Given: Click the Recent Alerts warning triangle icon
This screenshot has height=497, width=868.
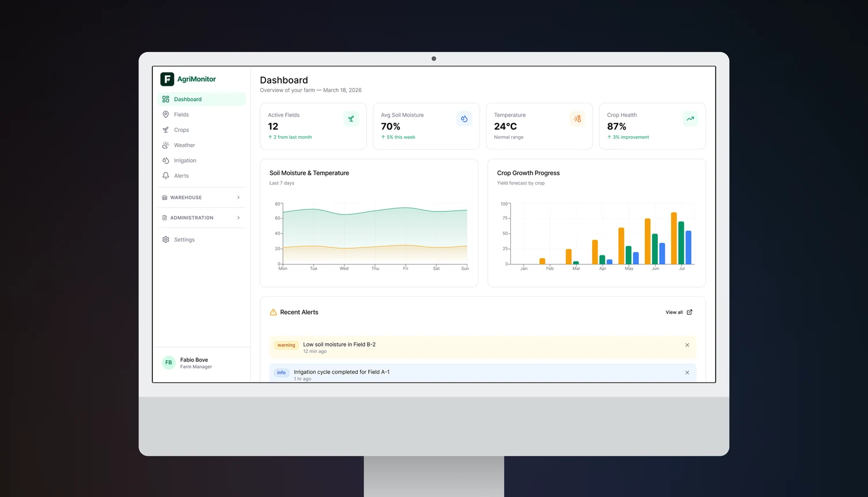Looking at the screenshot, I should 274,312.
